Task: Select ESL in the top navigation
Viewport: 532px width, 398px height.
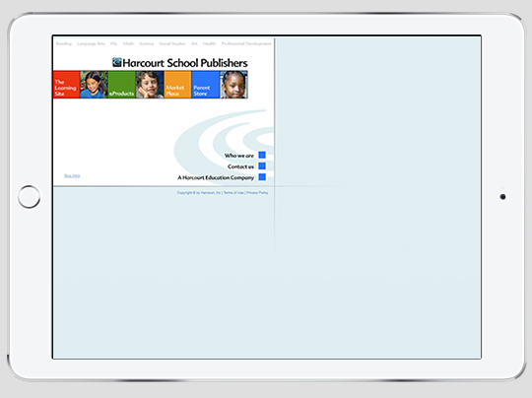Action: coord(114,43)
